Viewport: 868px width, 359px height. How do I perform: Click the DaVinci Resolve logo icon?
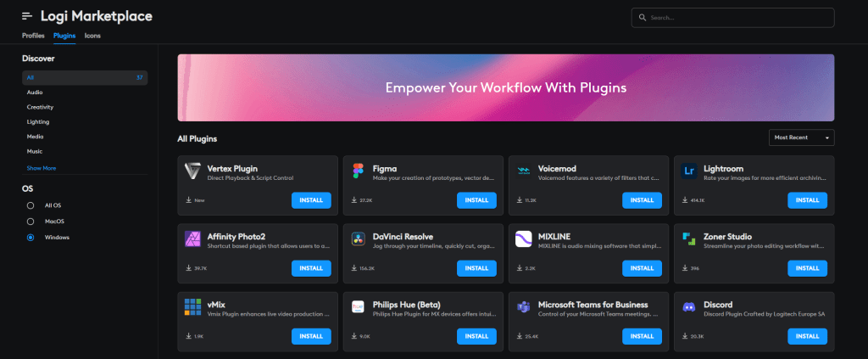358,239
